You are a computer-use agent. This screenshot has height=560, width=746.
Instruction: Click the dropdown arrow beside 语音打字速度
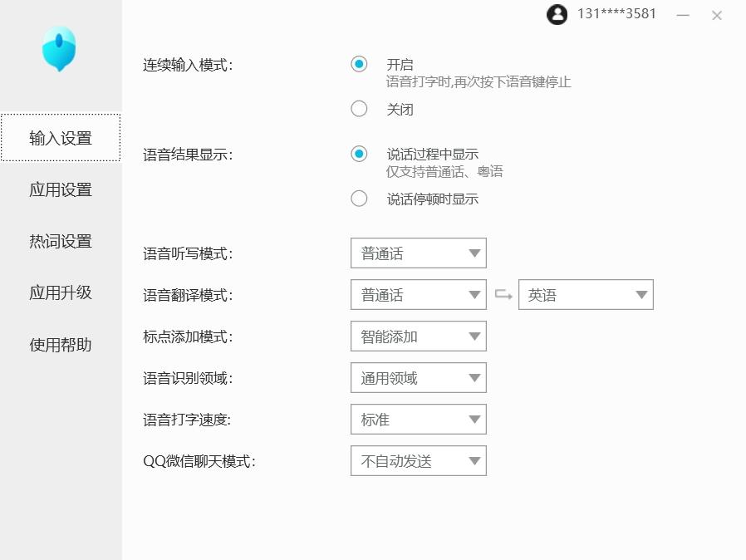474,419
